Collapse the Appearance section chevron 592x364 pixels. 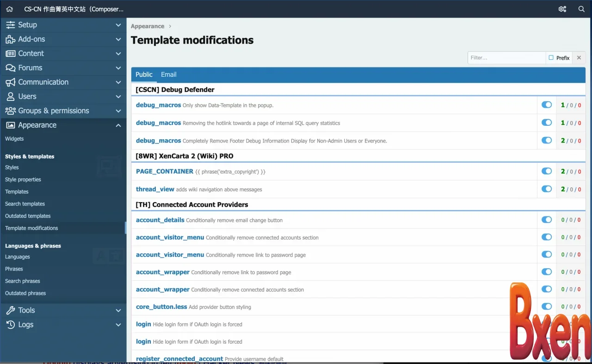(118, 125)
